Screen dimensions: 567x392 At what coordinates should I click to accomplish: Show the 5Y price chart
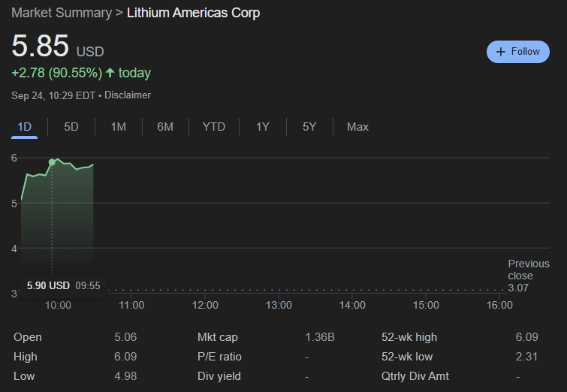309,127
